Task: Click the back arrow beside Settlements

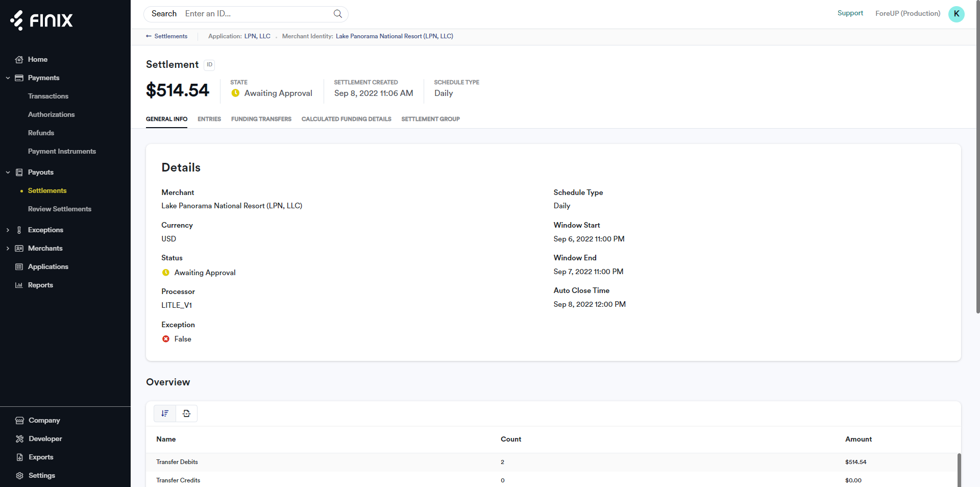Action: (149, 36)
